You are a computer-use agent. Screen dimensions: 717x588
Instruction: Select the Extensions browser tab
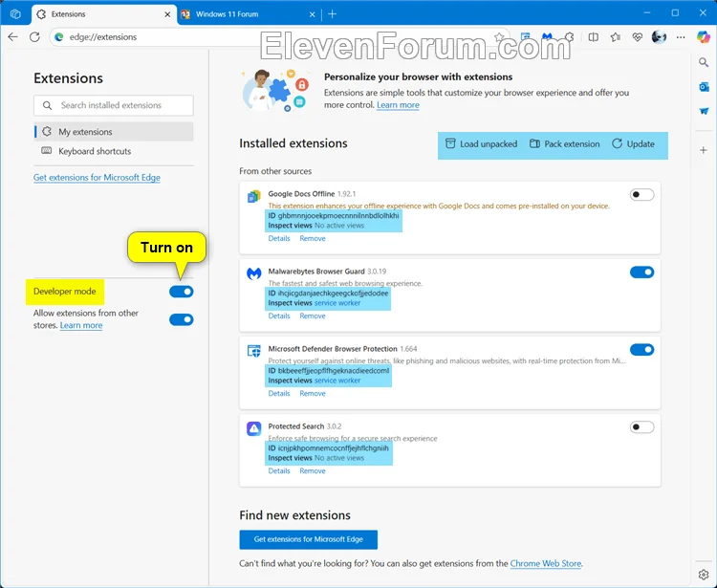tap(104, 14)
